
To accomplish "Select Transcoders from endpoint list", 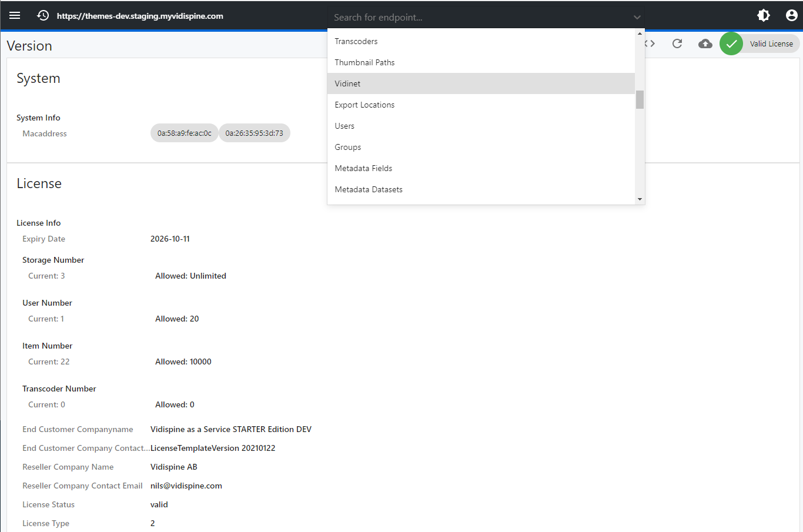I will 356,41.
